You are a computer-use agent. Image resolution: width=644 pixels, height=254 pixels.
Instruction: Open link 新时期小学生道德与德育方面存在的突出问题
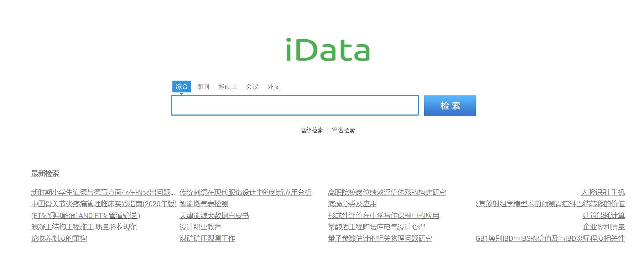coord(103,193)
